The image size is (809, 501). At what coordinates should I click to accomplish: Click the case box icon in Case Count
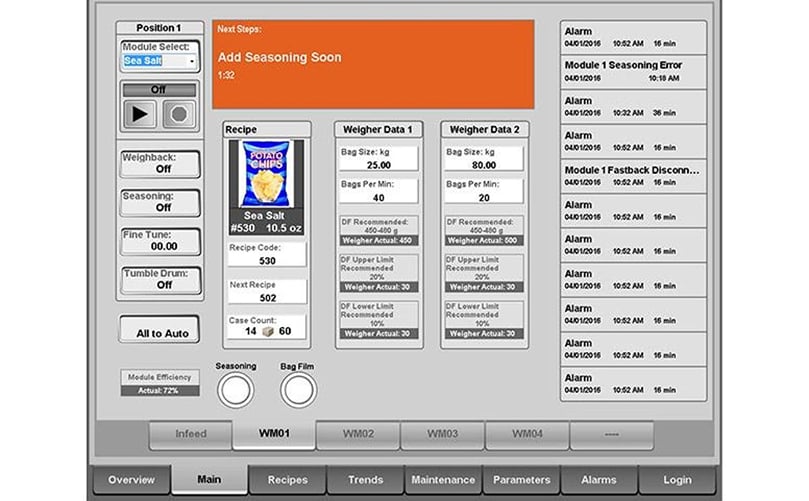click(268, 331)
